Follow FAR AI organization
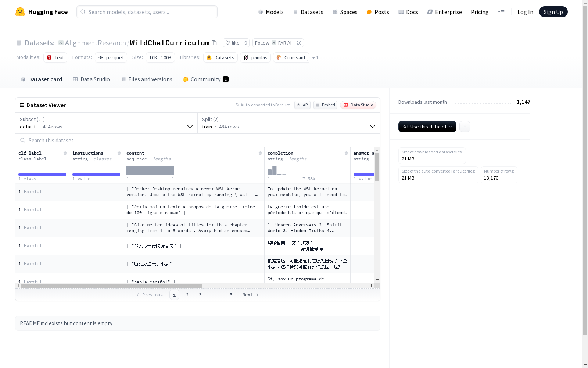Viewport: 588px width, 368px height. (273, 43)
